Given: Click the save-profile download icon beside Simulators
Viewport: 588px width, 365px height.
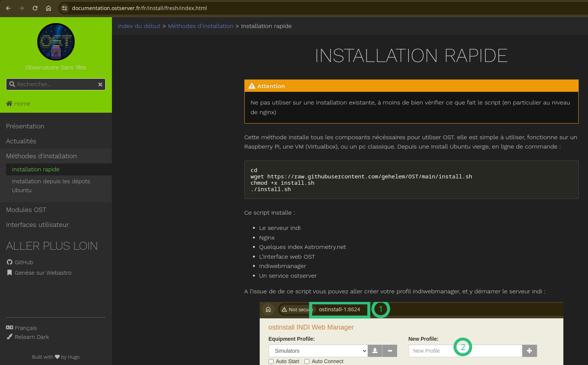Looking at the screenshot, I should (x=375, y=351).
